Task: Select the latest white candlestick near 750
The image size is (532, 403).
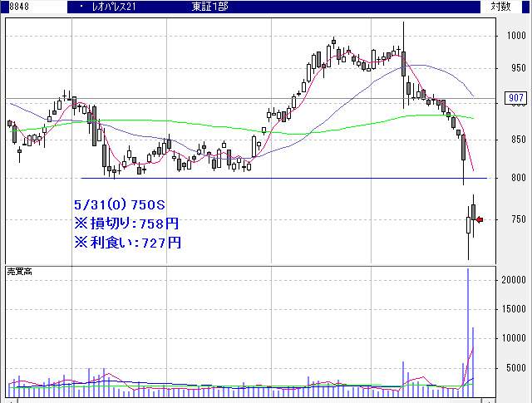Action: (468, 225)
